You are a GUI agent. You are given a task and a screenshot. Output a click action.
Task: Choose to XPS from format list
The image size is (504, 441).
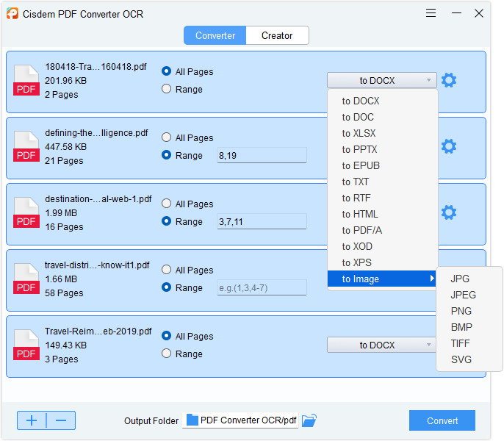pyautogui.click(x=383, y=262)
